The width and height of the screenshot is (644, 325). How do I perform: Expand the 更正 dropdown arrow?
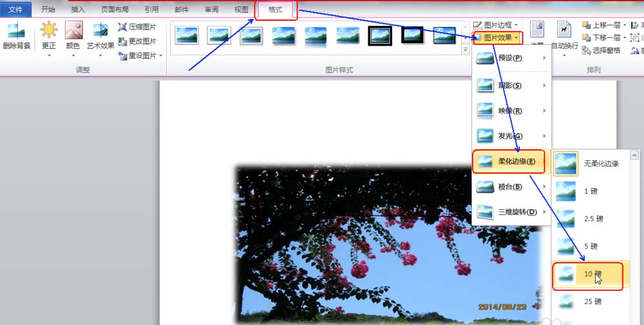(x=49, y=55)
